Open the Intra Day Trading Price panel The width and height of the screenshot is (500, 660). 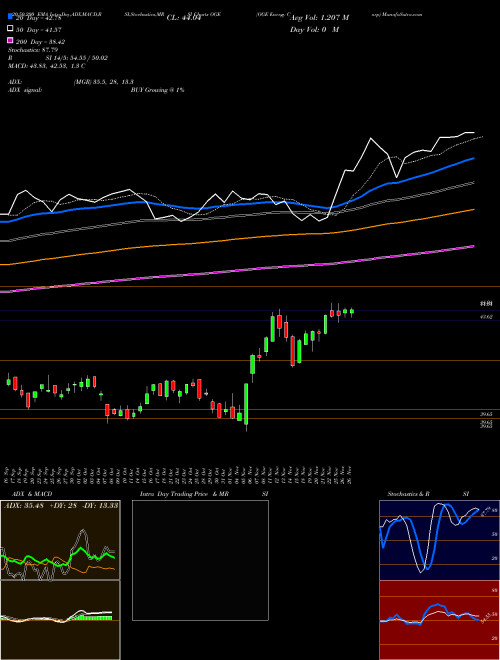pos(200,560)
